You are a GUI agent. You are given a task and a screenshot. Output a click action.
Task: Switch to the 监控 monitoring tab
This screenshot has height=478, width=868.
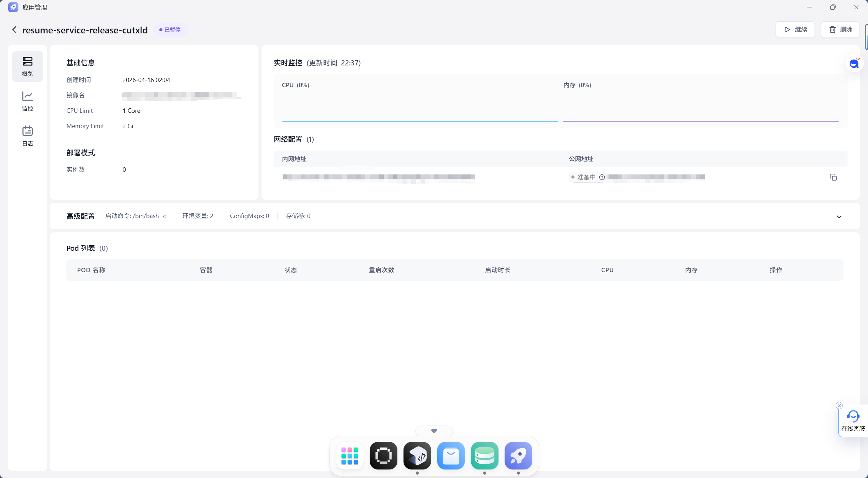click(28, 101)
